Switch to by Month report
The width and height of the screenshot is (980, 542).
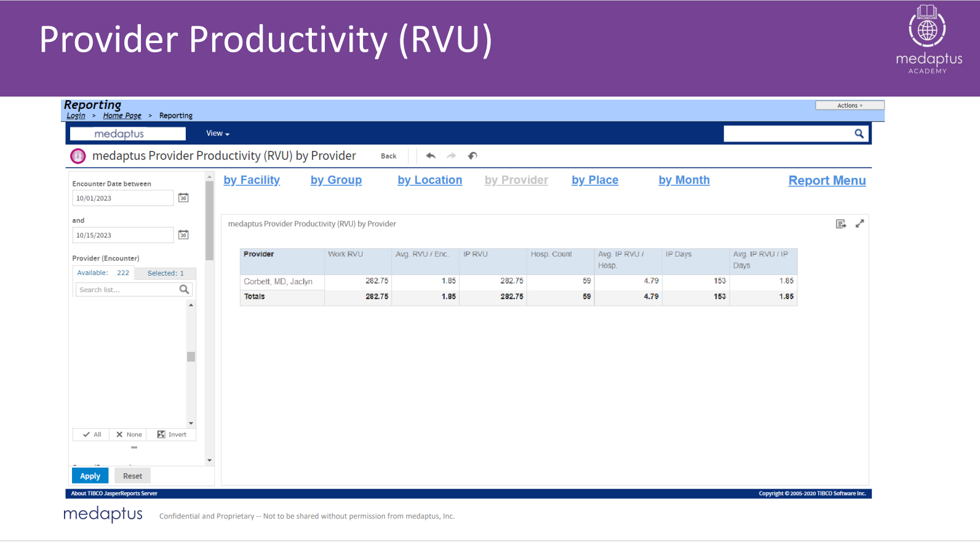[684, 180]
